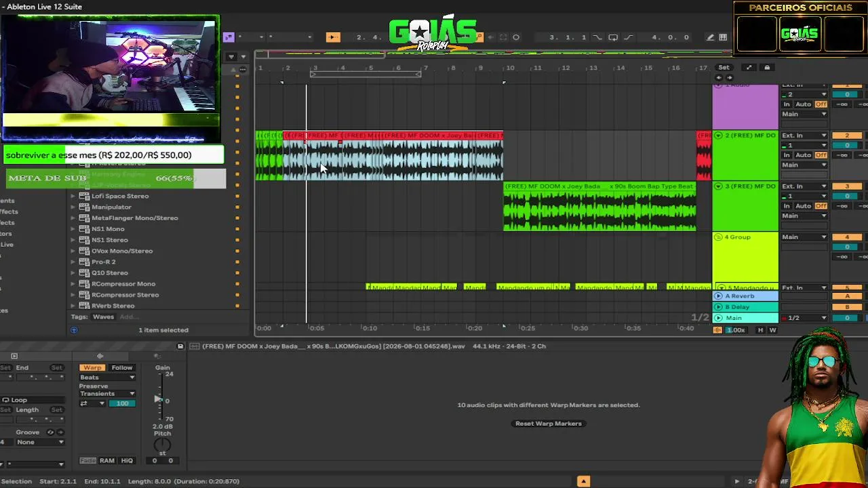868x488 pixels.
Task: Set track 3 monitor to Off
Action: coord(821,206)
